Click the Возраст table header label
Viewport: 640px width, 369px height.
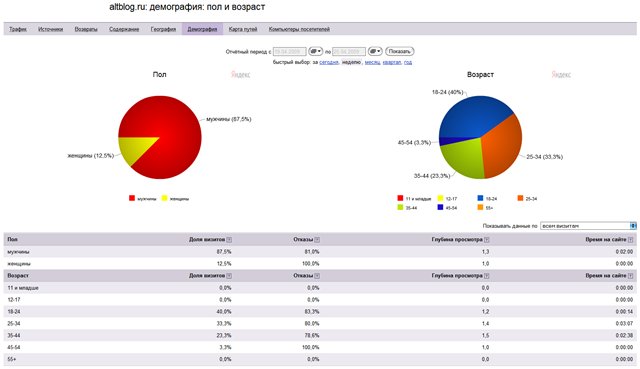coord(18,276)
